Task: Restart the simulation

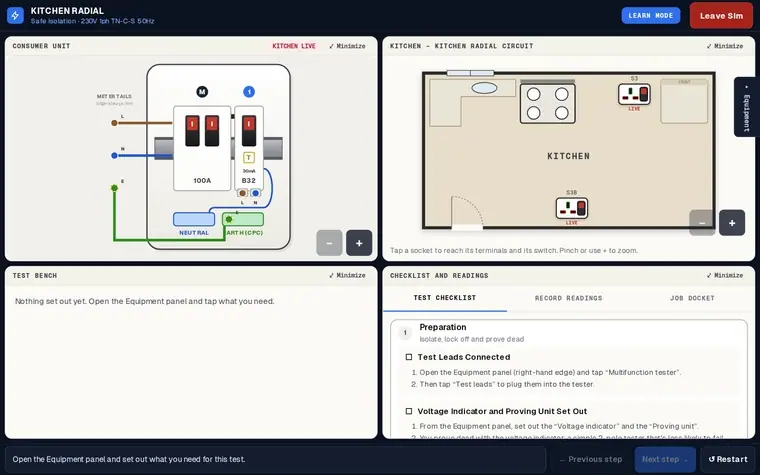Action: (728, 459)
